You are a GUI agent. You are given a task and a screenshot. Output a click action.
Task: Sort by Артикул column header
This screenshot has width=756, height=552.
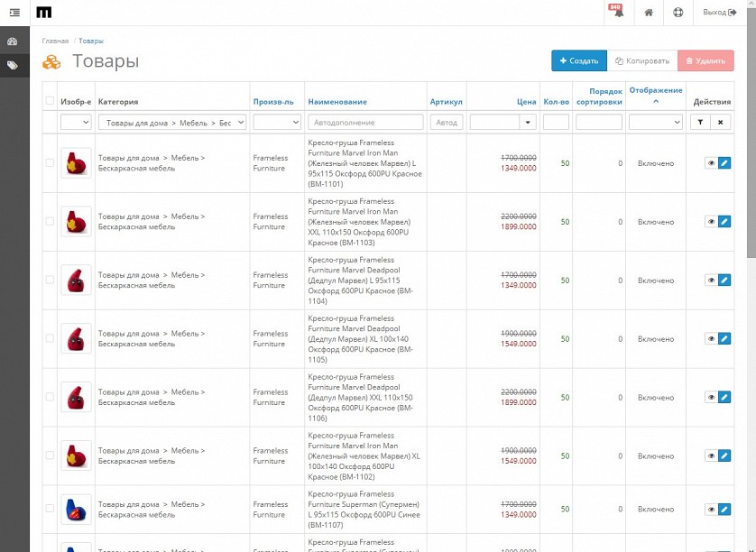pyautogui.click(x=446, y=102)
